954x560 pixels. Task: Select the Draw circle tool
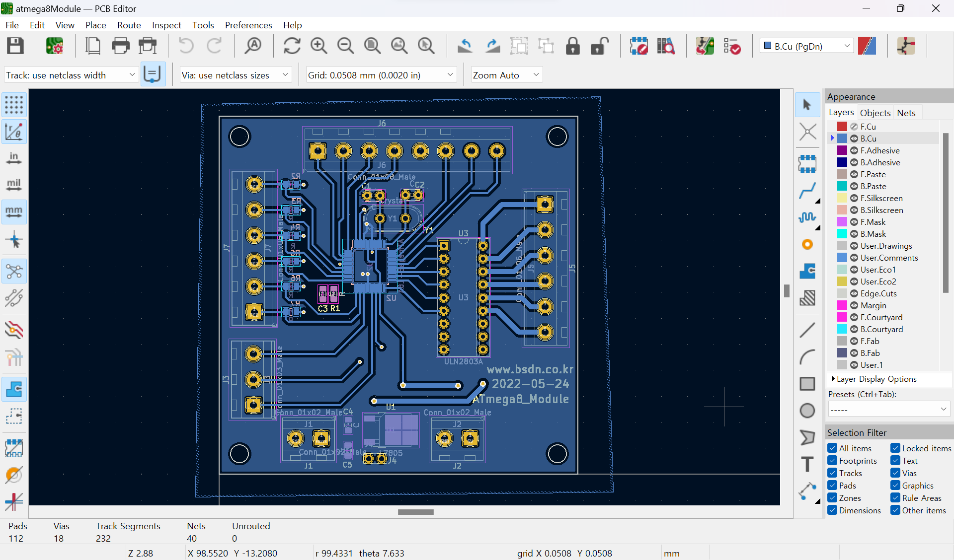[x=807, y=411]
